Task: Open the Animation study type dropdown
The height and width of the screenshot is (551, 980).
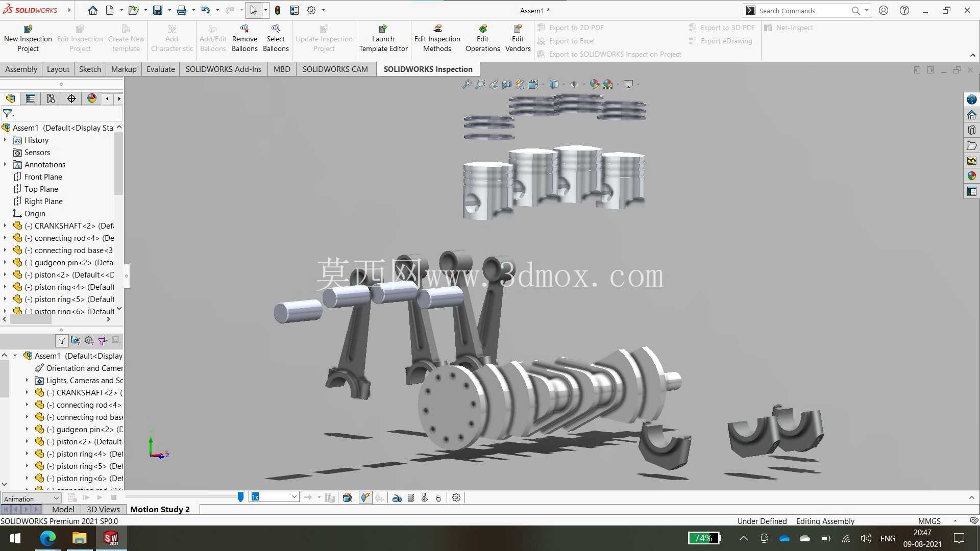Action: click(32, 498)
